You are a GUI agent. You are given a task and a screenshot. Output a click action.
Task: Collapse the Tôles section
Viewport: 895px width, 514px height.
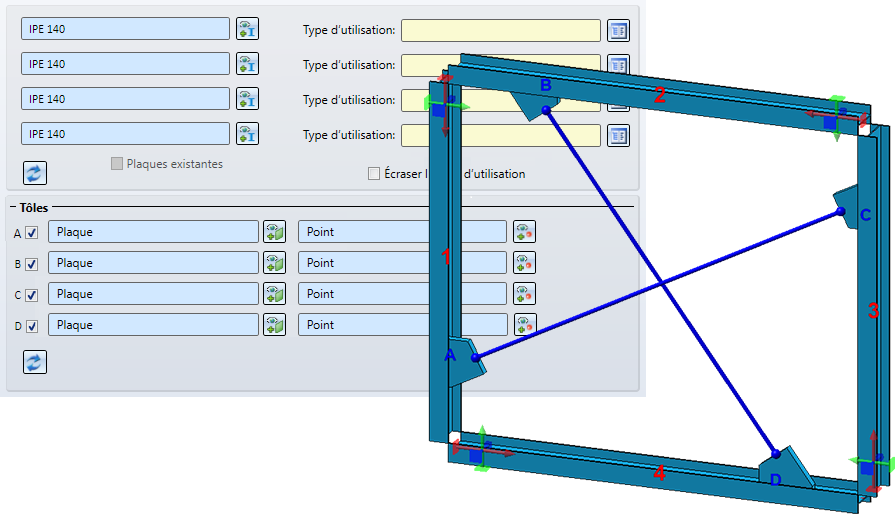pos(13,208)
